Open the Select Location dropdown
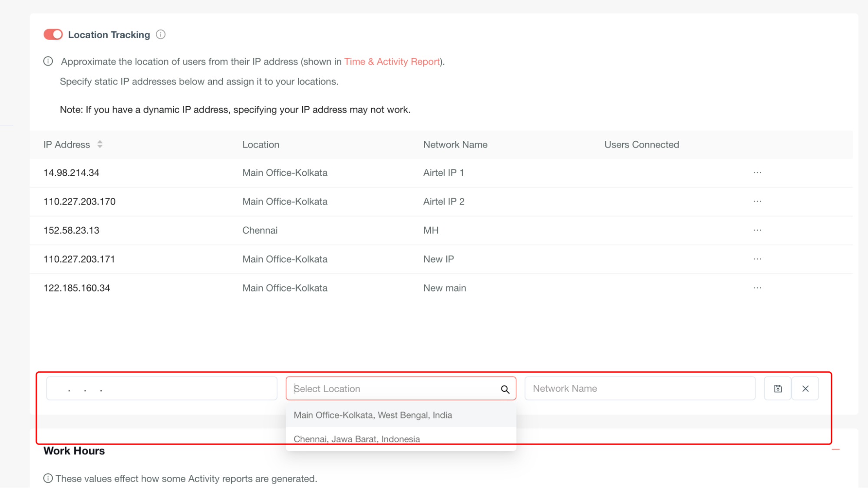The height and width of the screenshot is (488, 868). 391,389
